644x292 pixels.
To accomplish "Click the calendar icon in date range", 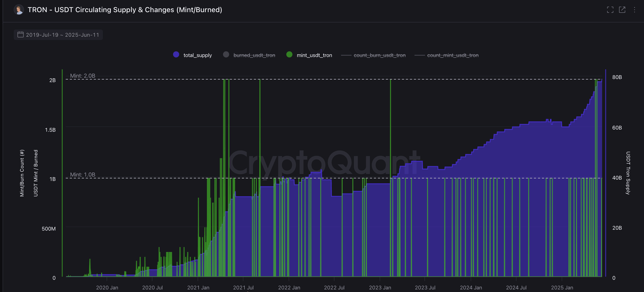I will click(21, 35).
